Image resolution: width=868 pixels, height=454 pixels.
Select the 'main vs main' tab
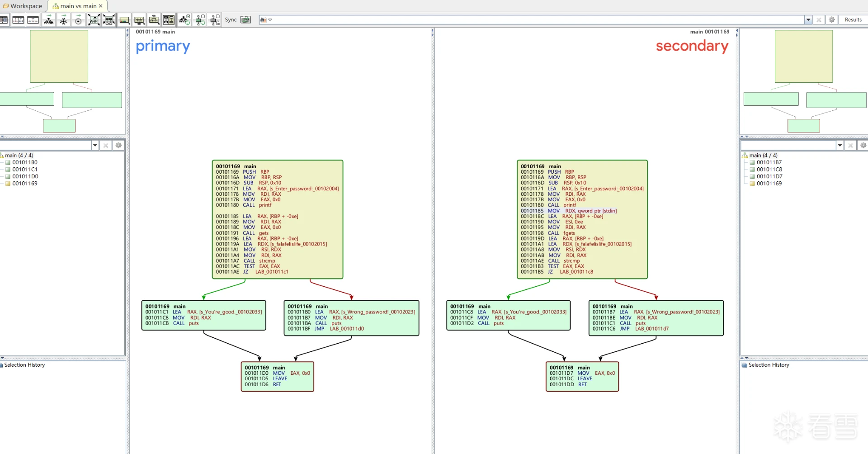click(78, 6)
